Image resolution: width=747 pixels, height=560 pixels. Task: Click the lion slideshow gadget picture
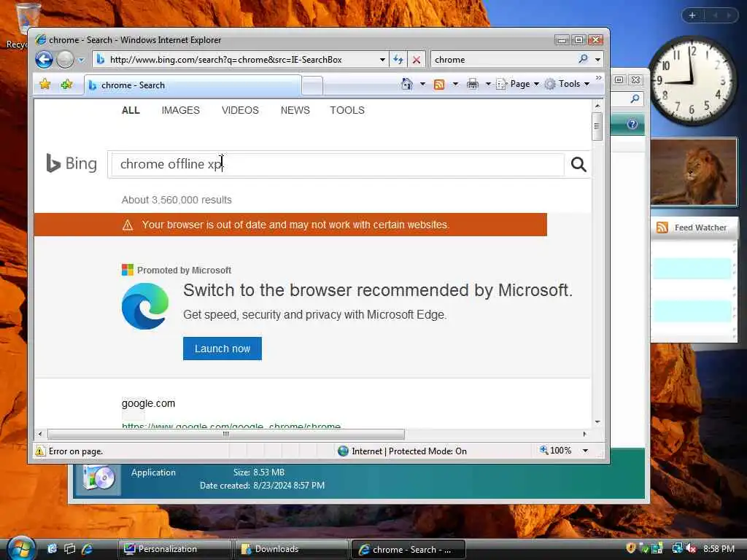[694, 172]
